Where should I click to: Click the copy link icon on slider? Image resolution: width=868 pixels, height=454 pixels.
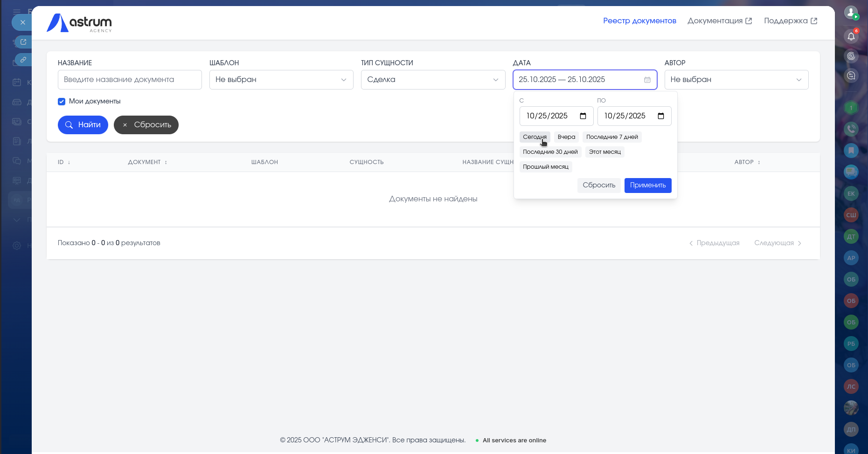tap(23, 60)
